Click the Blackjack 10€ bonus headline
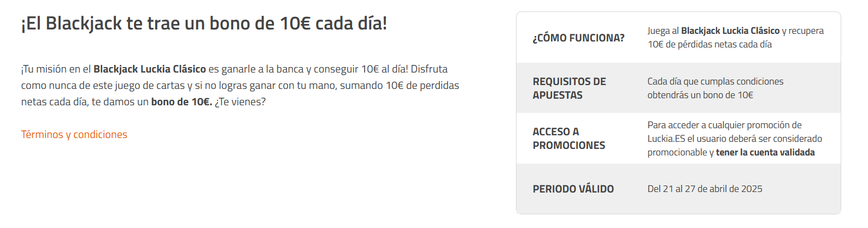 pyautogui.click(x=204, y=23)
